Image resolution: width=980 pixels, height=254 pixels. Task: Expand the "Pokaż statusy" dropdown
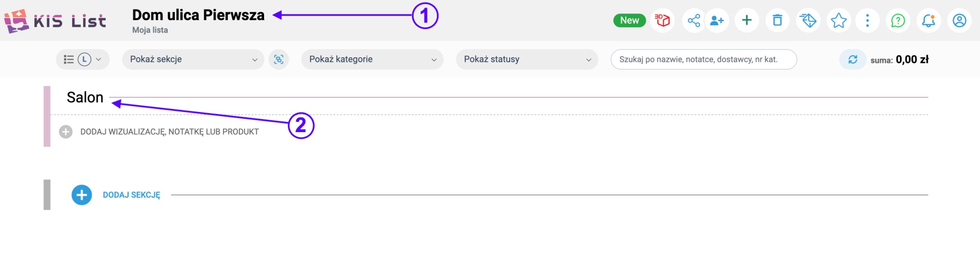[527, 59]
